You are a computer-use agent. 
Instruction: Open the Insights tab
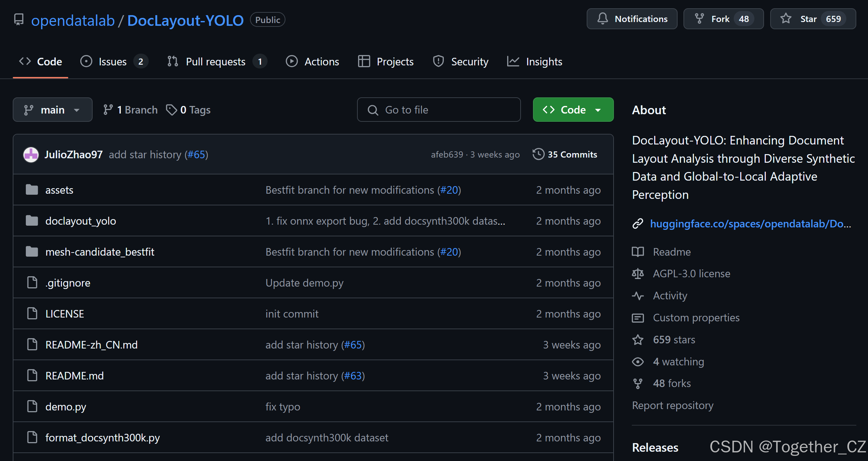coord(544,61)
